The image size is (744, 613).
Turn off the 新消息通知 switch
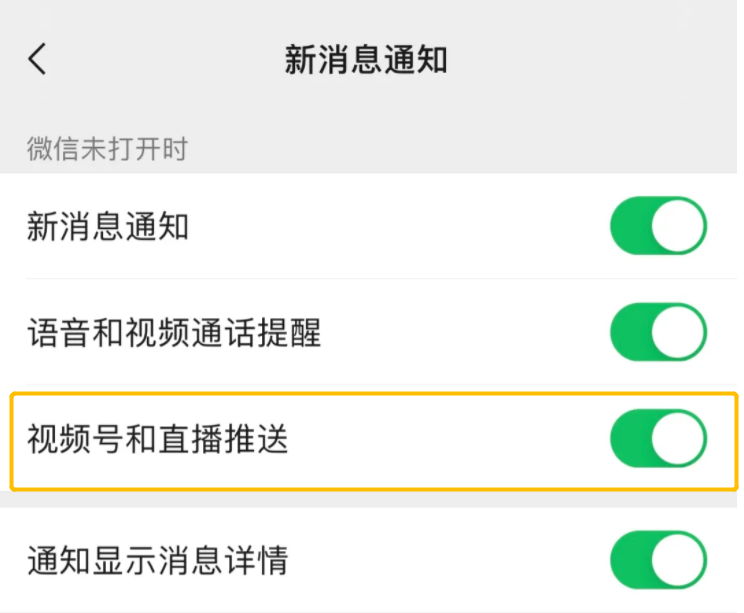[659, 226]
